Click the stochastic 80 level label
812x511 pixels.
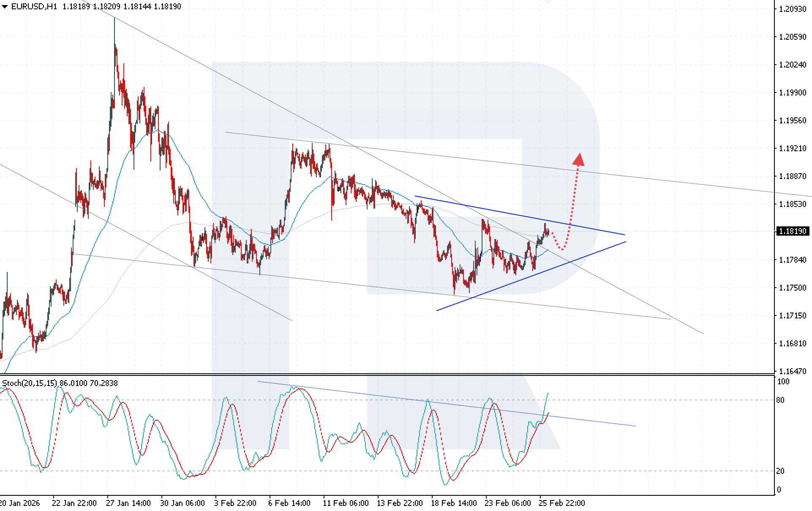pyautogui.click(x=780, y=400)
